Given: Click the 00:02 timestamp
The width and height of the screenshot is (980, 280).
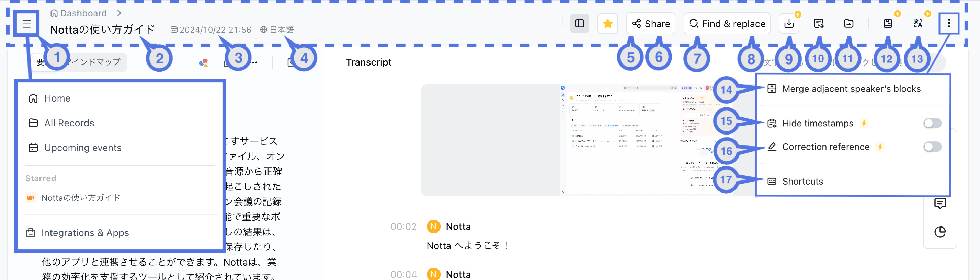Looking at the screenshot, I should coord(403,226).
